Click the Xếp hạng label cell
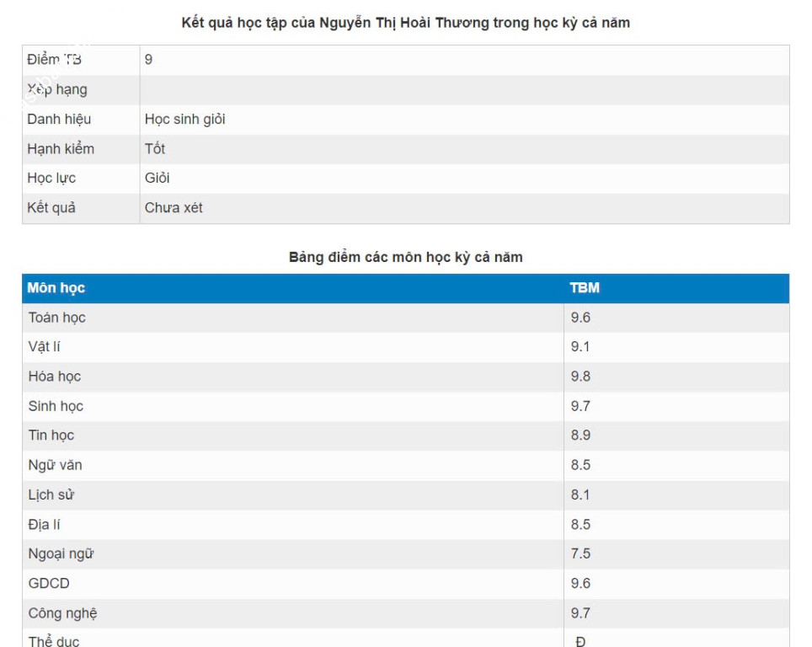Screen dimensions: 812x647 tap(82, 90)
